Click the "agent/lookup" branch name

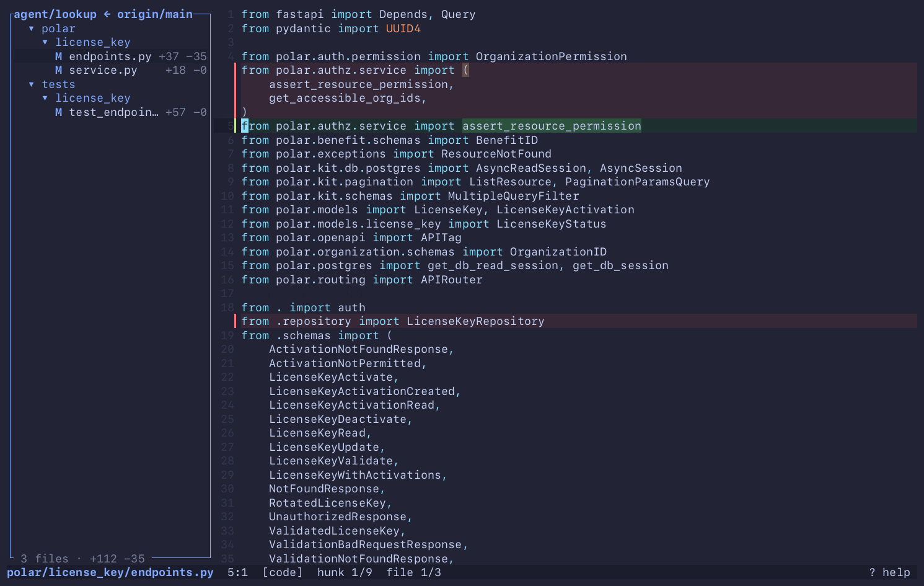pos(55,14)
